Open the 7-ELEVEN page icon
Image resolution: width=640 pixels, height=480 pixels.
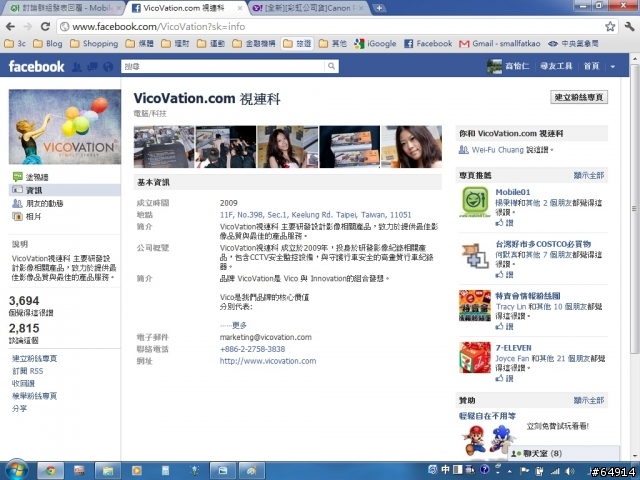[475, 358]
